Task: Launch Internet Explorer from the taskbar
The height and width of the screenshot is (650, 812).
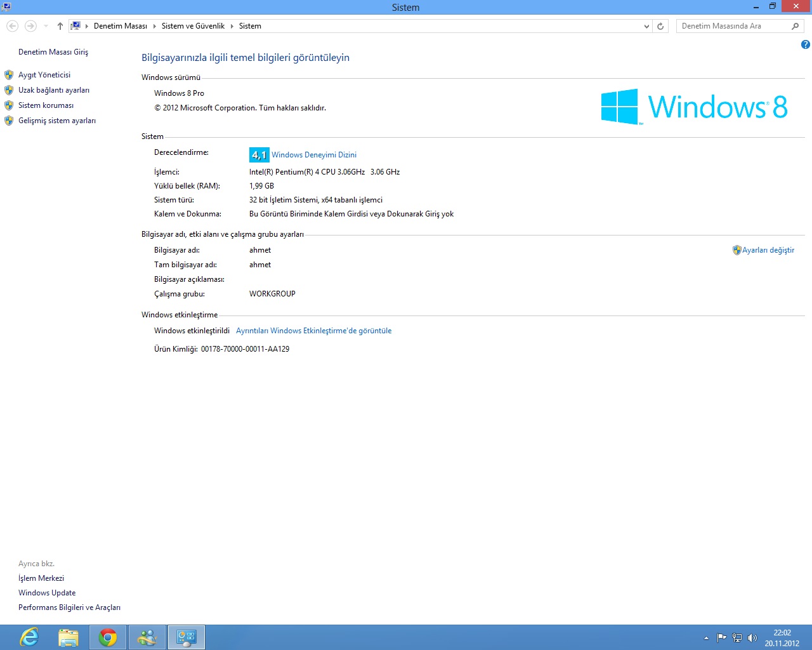Action: coord(29,637)
